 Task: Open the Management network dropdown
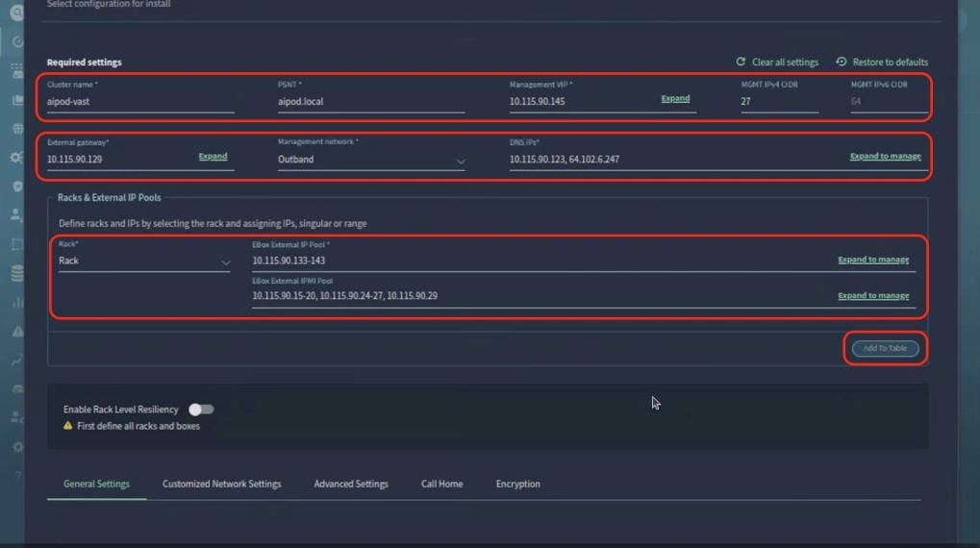(x=371, y=160)
